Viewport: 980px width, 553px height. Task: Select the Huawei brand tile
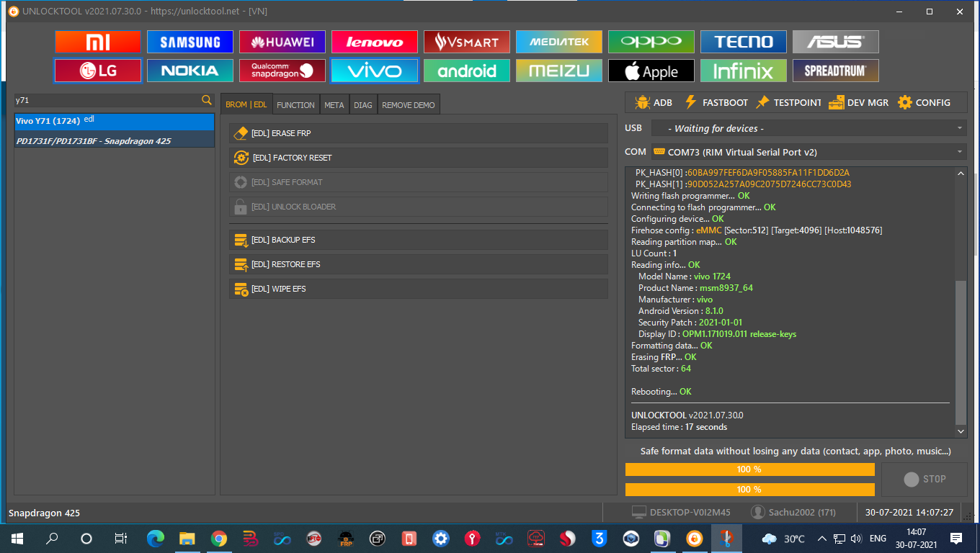point(282,42)
